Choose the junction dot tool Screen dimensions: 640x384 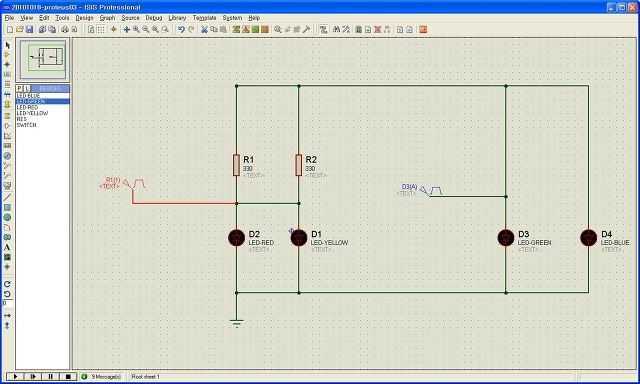pos(7,64)
